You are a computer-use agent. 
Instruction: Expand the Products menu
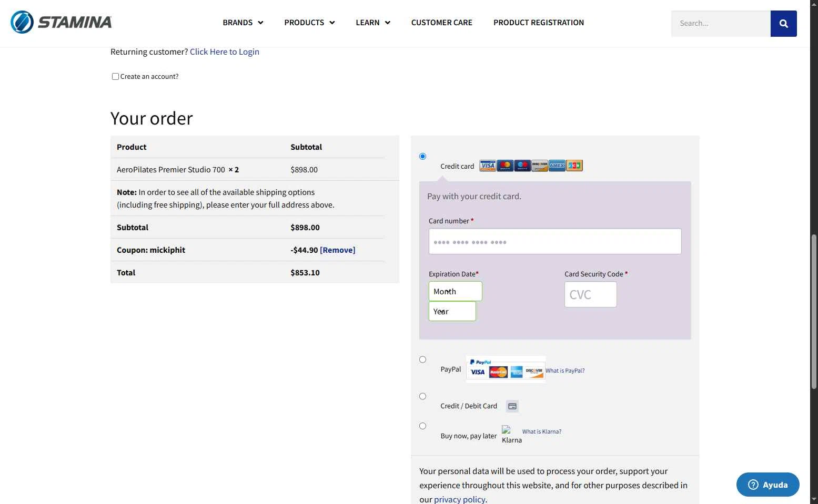(309, 23)
